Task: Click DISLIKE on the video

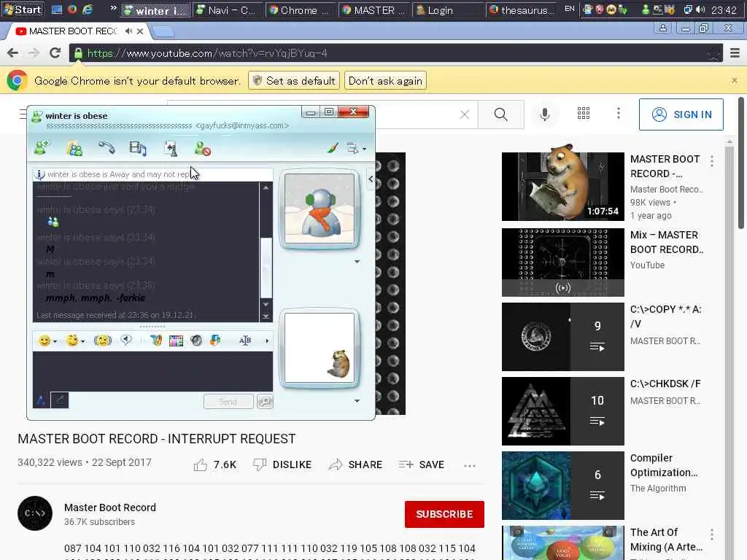Action: coord(282,464)
